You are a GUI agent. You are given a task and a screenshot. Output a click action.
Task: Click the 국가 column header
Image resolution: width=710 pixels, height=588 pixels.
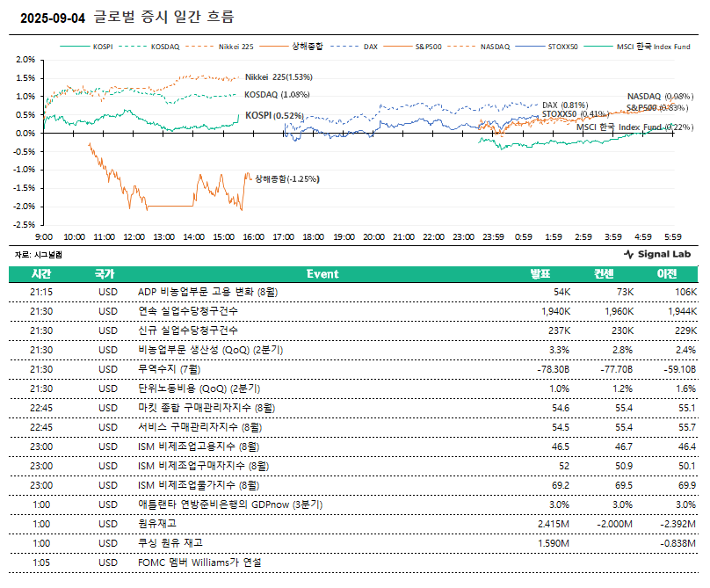coord(105,273)
